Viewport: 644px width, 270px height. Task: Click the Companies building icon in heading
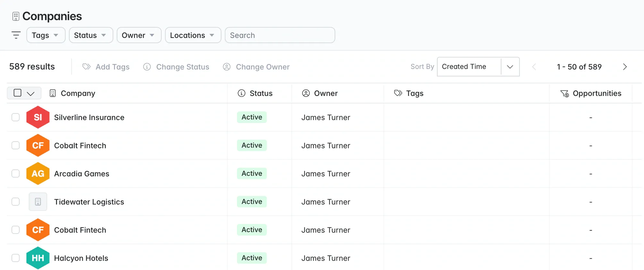tap(16, 16)
